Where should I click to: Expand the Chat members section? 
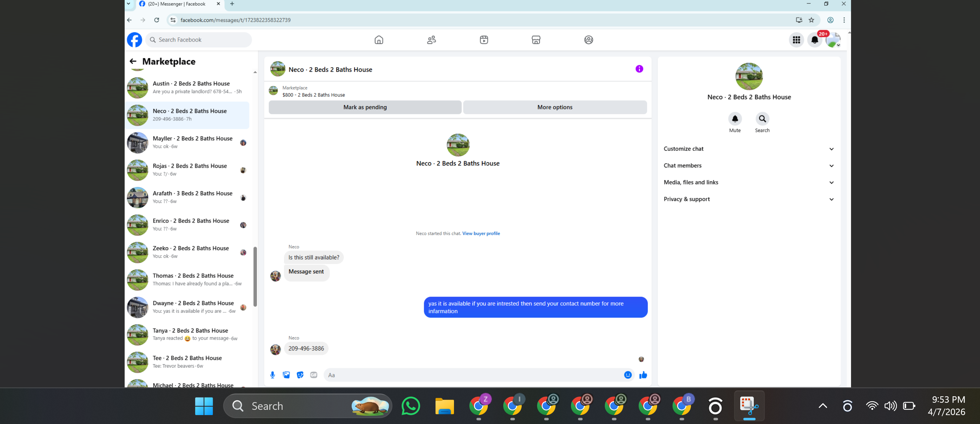pyautogui.click(x=749, y=166)
